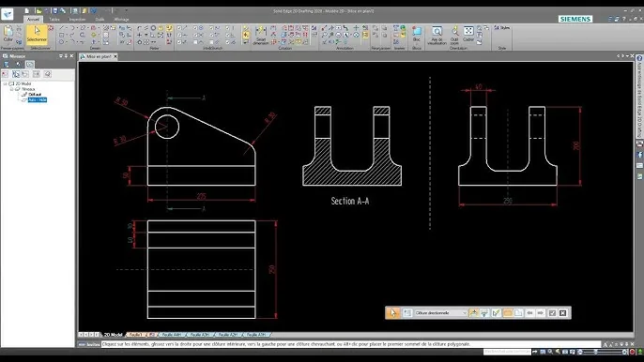The width and height of the screenshot is (644, 362).
Task: Open the Affichage ribbon tab
Action: point(121,20)
